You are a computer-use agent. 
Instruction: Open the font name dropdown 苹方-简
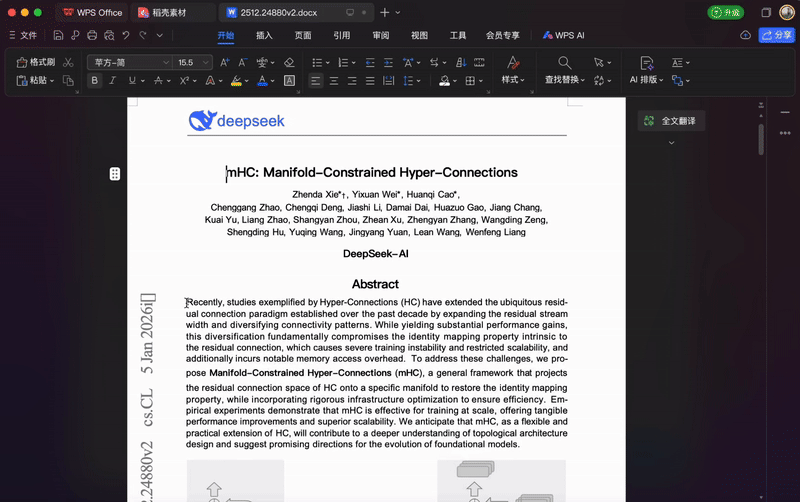[x=166, y=62]
